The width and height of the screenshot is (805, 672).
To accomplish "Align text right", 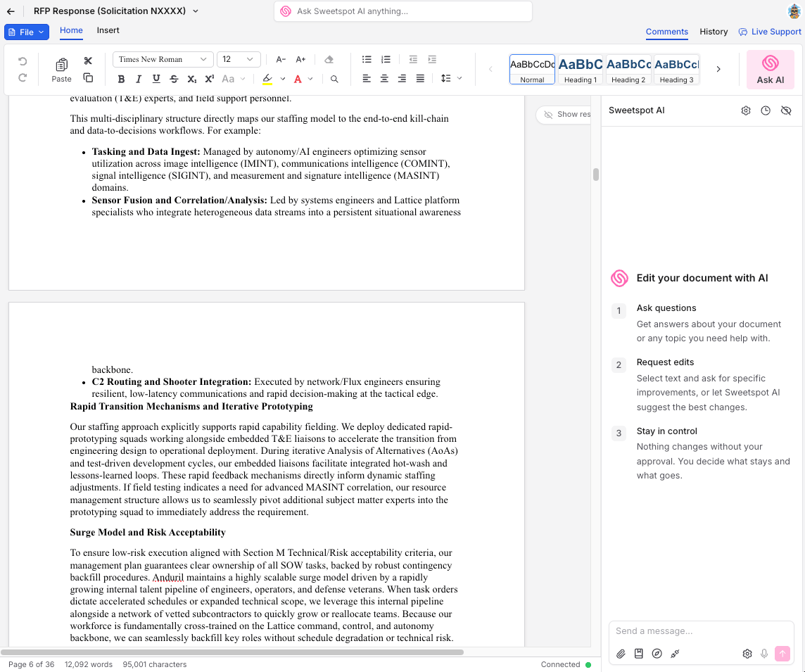I will pyautogui.click(x=402, y=79).
